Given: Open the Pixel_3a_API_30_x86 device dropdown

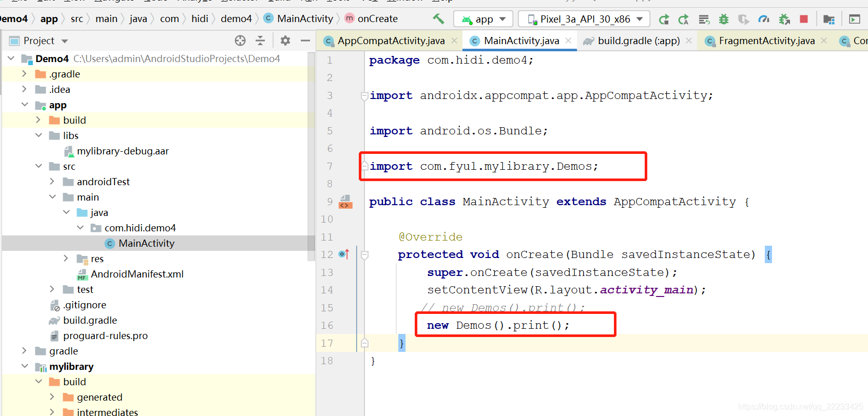Looking at the screenshot, I should (584, 19).
